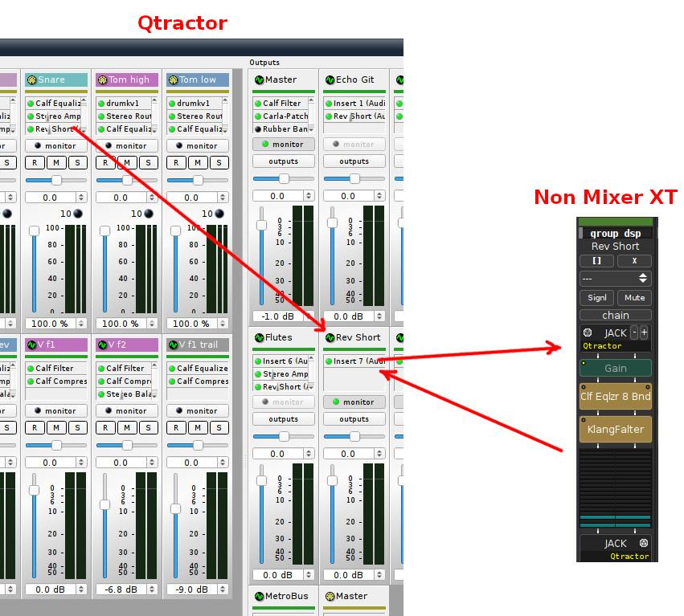Open outputs of the Flutes bus

point(284,419)
